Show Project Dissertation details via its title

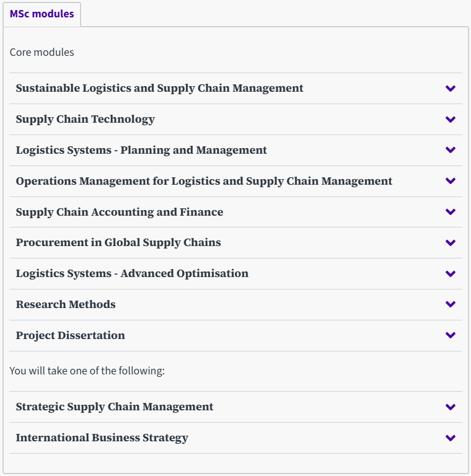70,335
